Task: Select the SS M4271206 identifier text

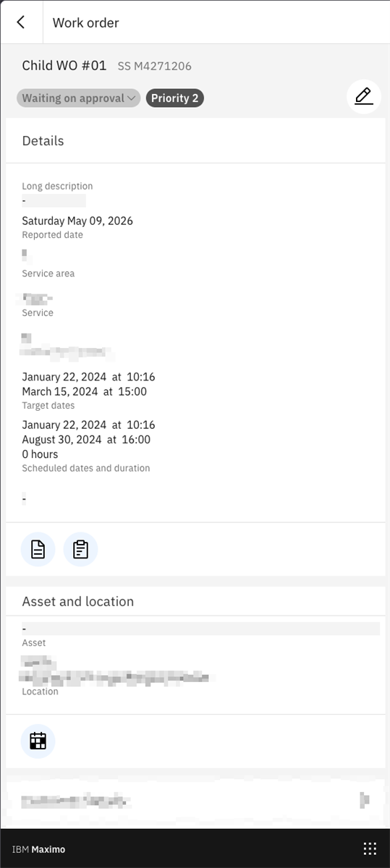Action: [155, 67]
